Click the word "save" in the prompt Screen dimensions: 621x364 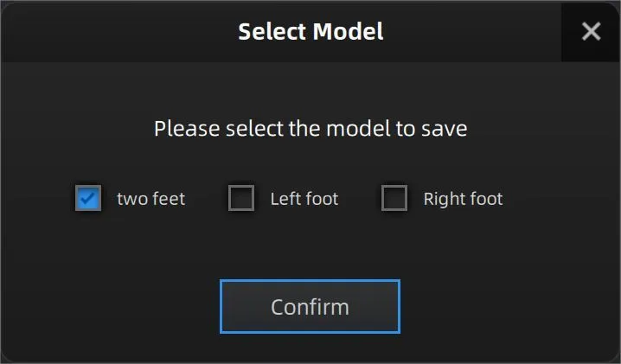(x=445, y=130)
